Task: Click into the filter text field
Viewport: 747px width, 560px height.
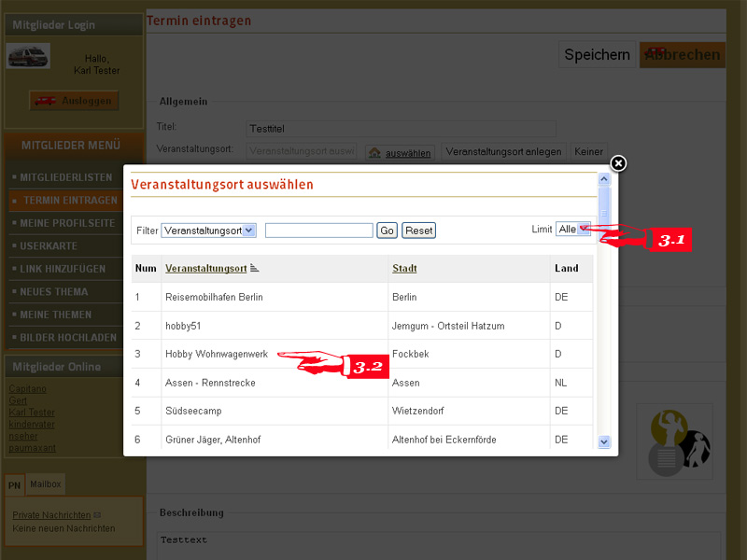Action: click(x=318, y=231)
